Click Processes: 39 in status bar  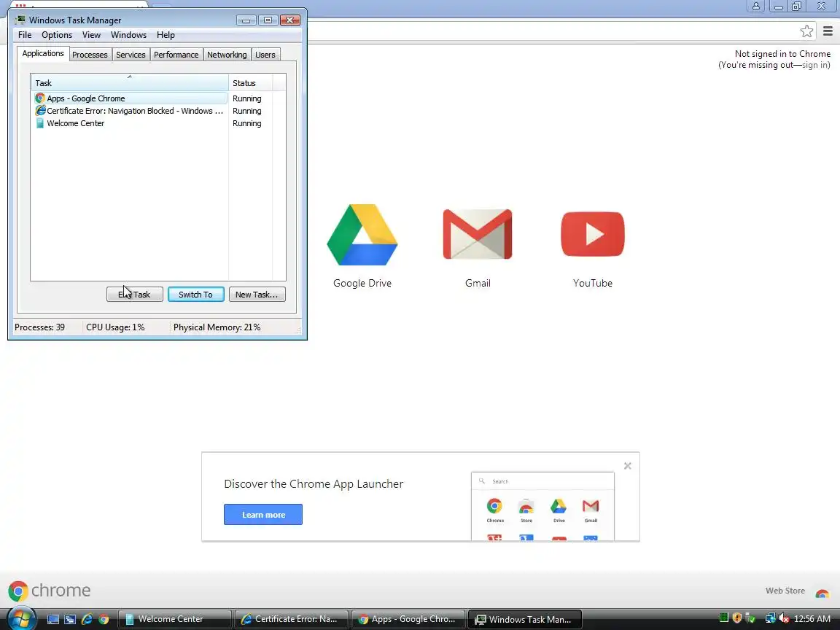[x=39, y=327]
